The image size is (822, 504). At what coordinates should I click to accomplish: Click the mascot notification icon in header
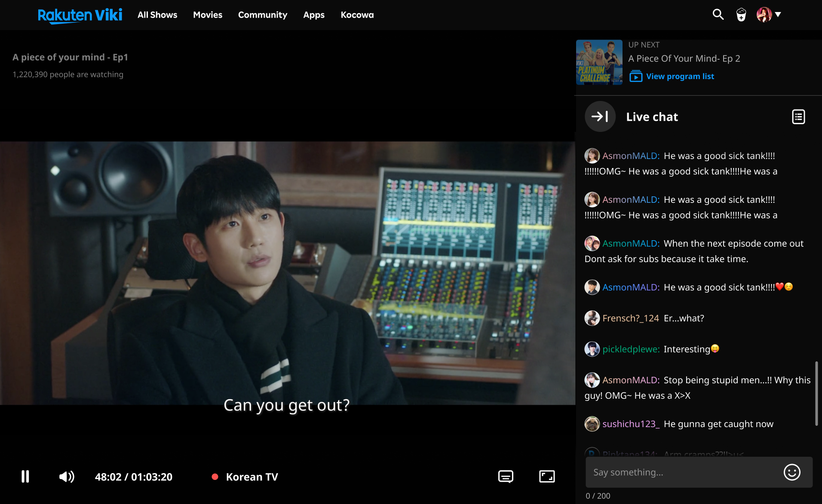[741, 15]
